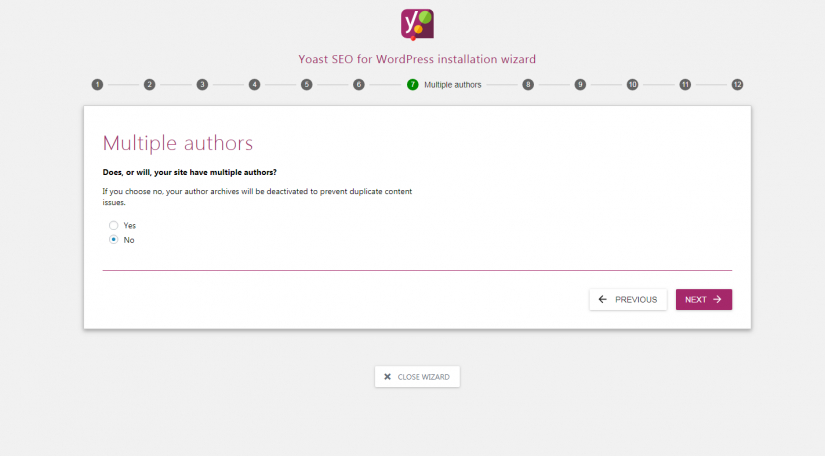Select Yes for multiple authors
This screenshot has height=456, width=825.
click(x=114, y=225)
